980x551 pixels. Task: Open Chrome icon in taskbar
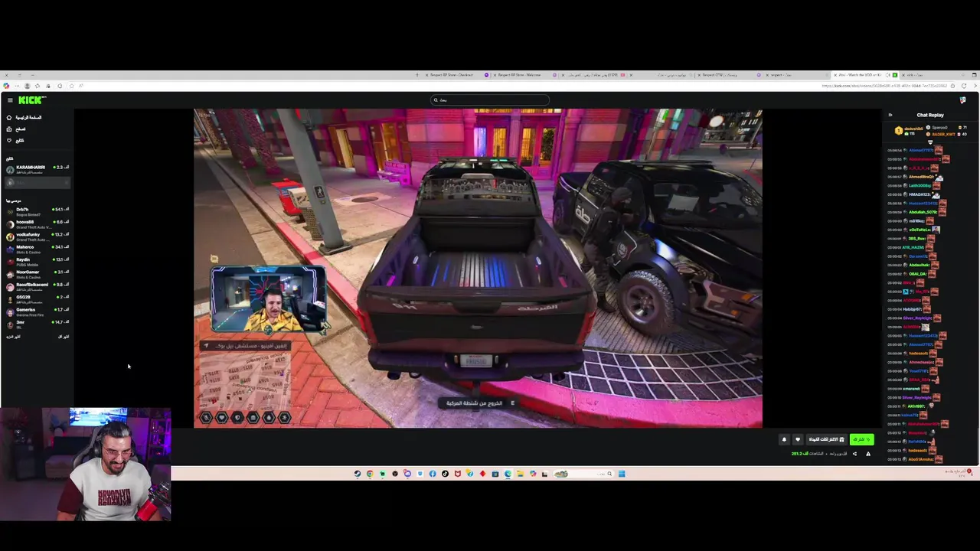pyautogui.click(x=370, y=474)
